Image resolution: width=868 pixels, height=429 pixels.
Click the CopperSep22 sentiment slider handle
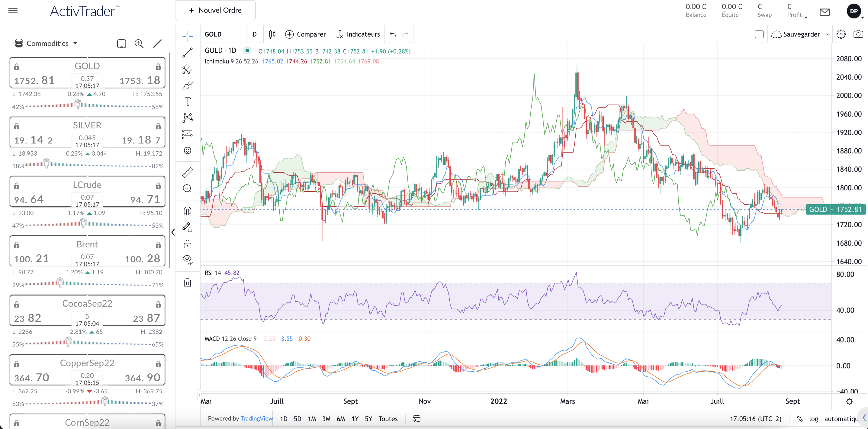[x=105, y=401]
